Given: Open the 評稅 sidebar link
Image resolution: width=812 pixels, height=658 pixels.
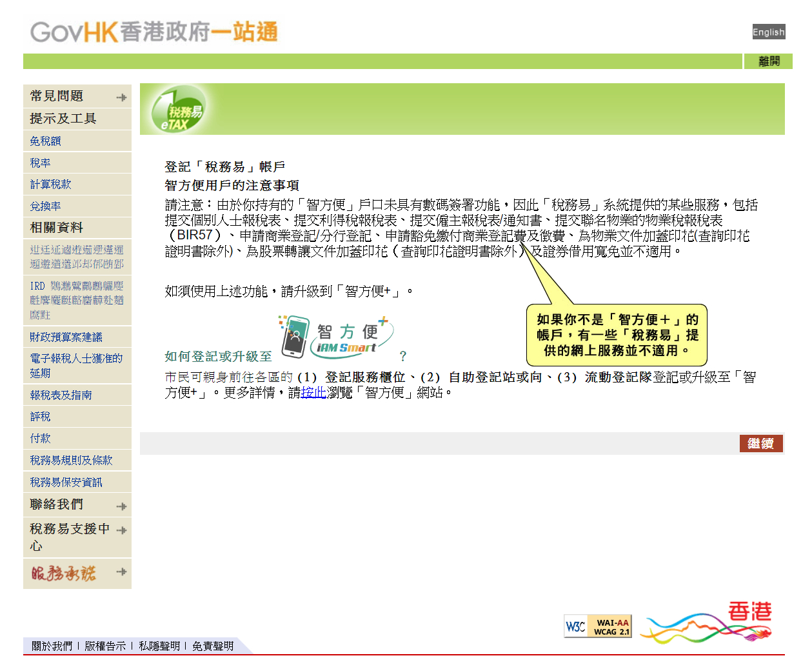Looking at the screenshot, I should (x=40, y=417).
